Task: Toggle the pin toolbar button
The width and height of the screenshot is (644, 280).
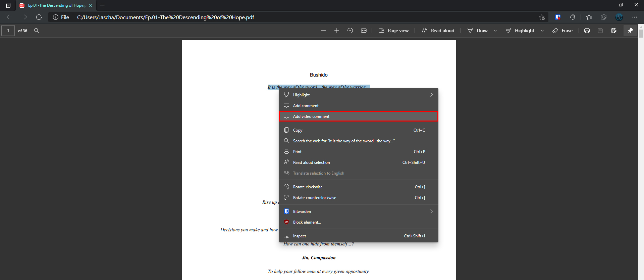Action: [630, 31]
